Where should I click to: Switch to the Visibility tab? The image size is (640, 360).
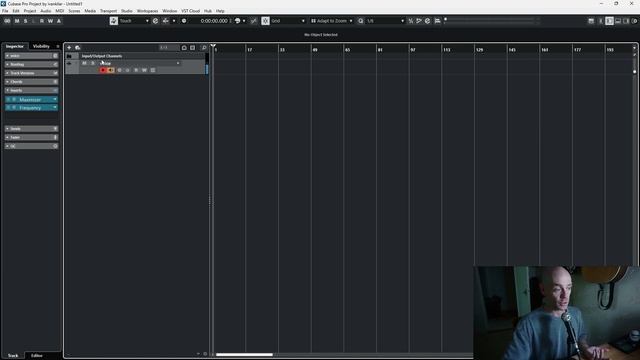coord(41,46)
